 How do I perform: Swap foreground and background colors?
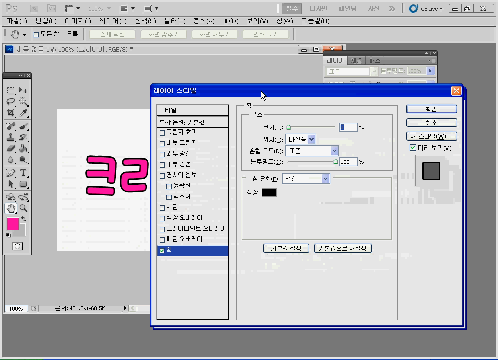click(23, 218)
